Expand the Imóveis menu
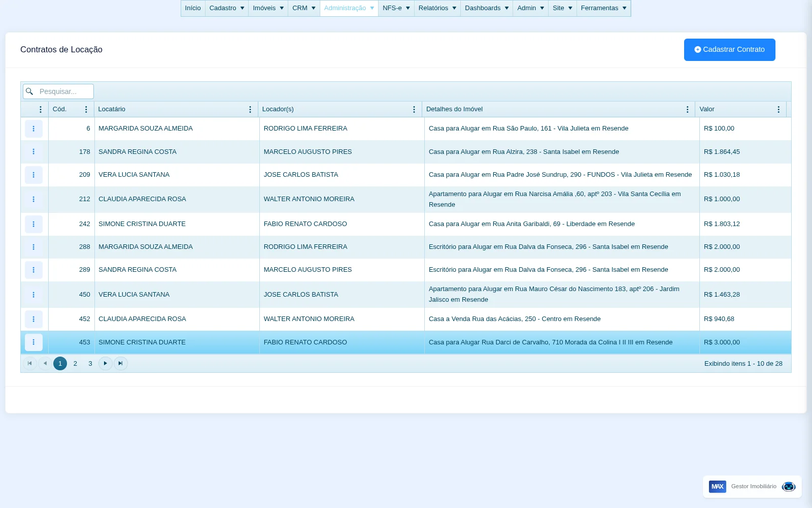Viewport: 812px width, 508px height. [268, 8]
